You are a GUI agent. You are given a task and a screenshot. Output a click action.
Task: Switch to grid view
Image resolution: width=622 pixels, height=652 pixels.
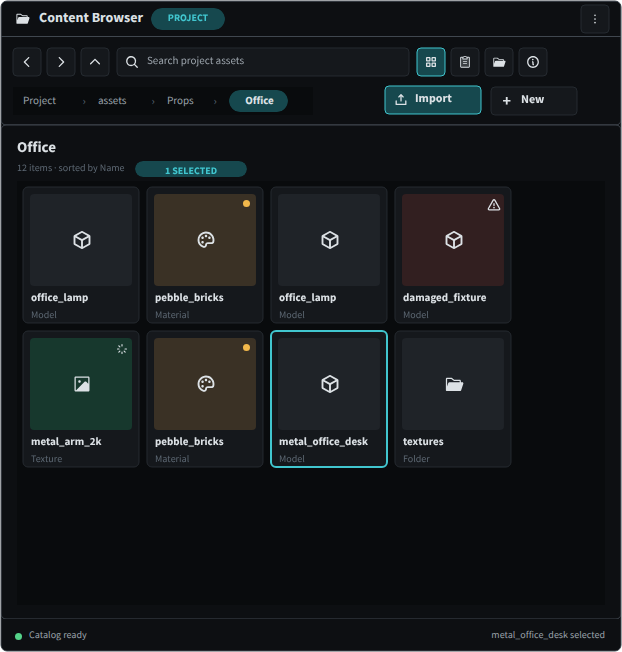tap(431, 62)
